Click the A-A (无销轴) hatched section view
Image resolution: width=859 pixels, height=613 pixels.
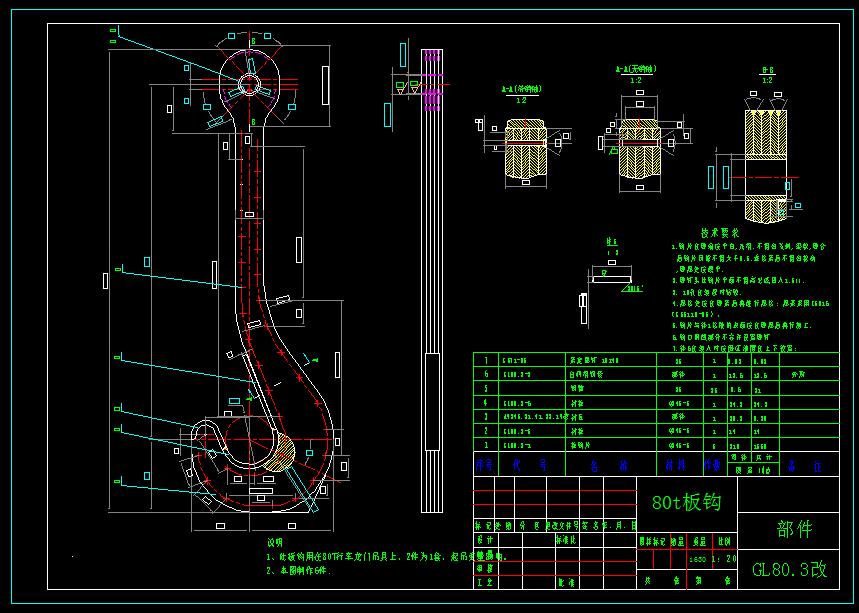pos(639,148)
